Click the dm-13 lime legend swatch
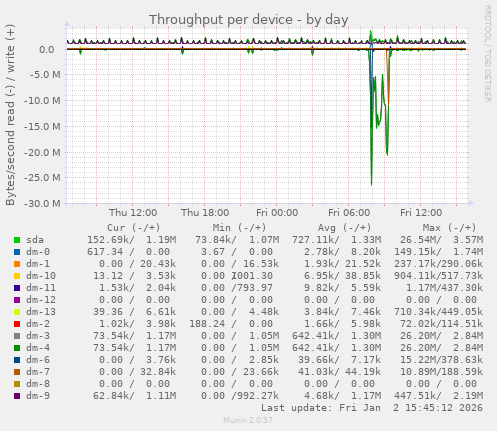This screenshot has width=497, height=431. (x=17, y=312)
